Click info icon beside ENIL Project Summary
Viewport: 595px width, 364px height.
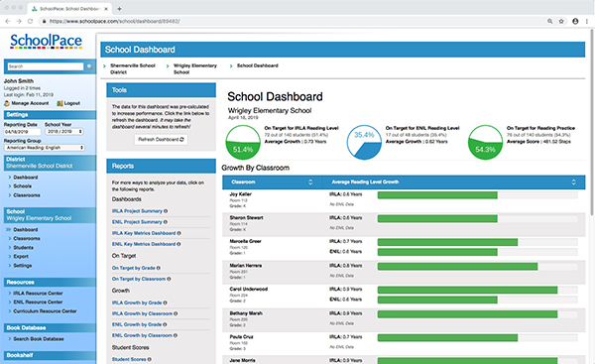(166, 222)
